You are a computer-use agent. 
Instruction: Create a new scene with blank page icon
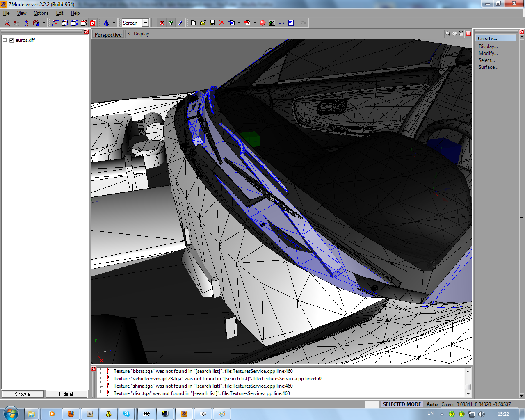(193, 23)
